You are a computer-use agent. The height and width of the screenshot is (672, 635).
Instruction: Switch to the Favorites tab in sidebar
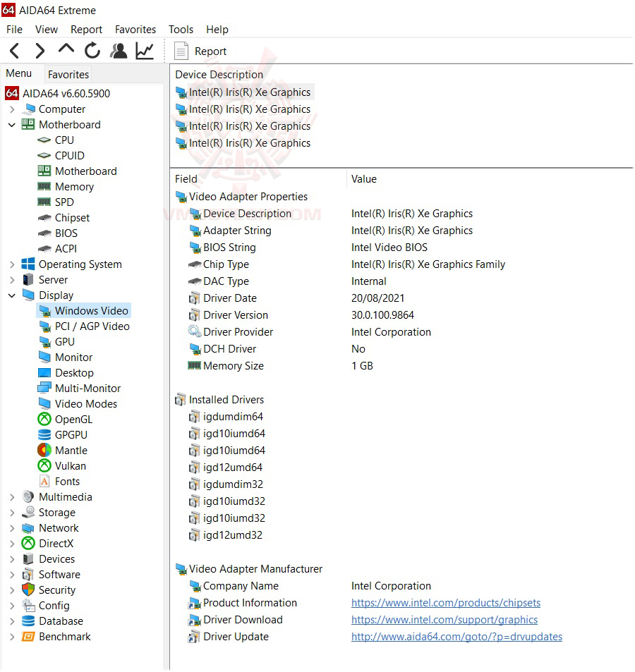68,75
